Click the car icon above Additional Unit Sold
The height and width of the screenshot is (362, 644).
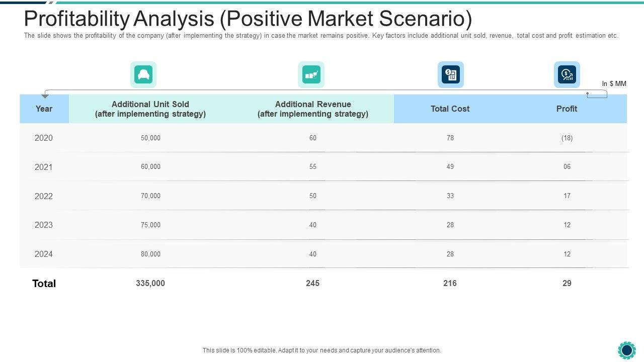coord(143,75)
